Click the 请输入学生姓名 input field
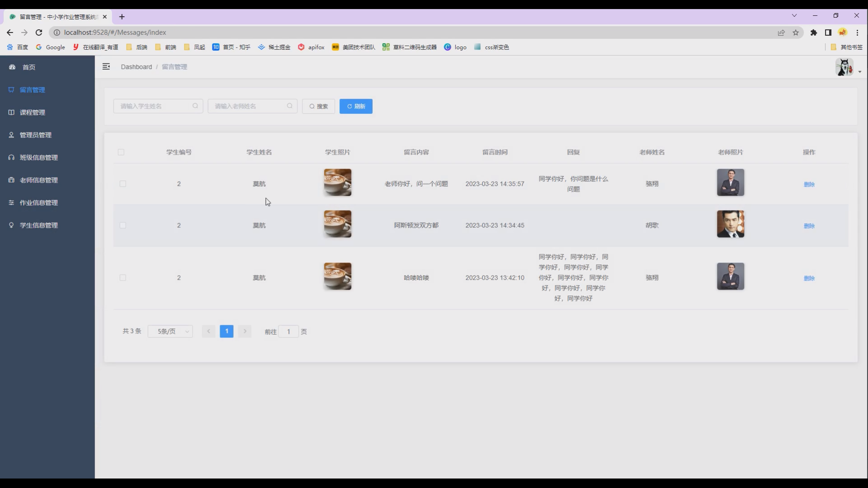 (153, 106)
